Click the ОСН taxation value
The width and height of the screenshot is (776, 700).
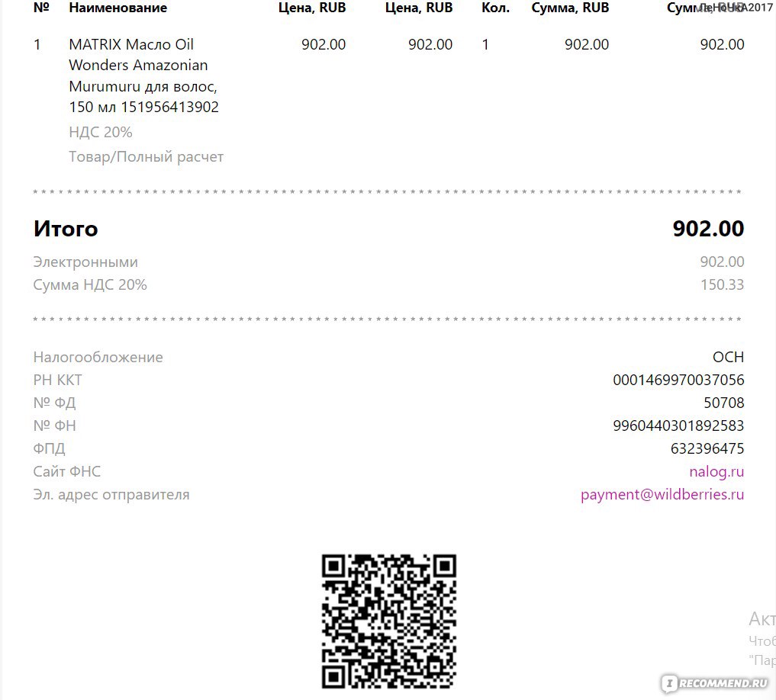728,357
